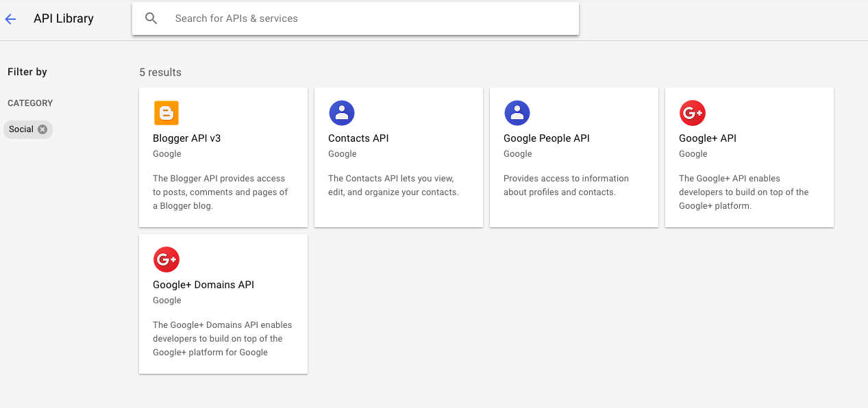Viewport: 868px width, 408px height.
Task: Click the Google+ API red logo
Action: (693, 113)
